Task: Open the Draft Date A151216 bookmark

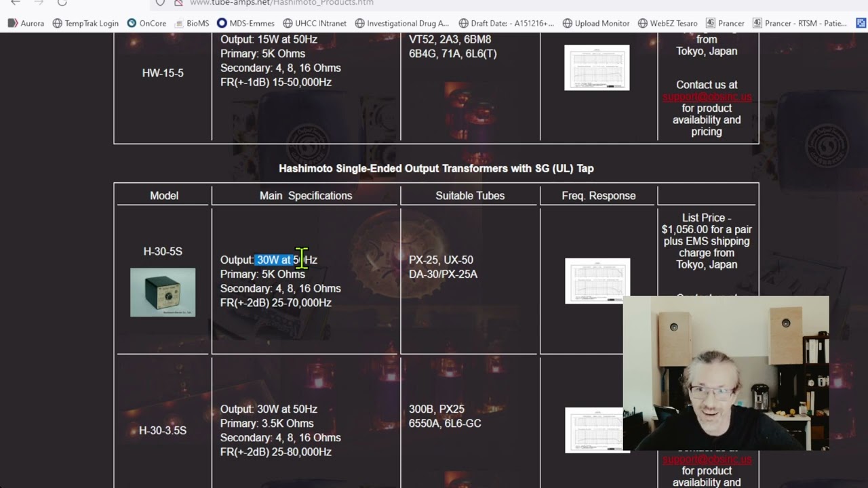Action: 507,23
